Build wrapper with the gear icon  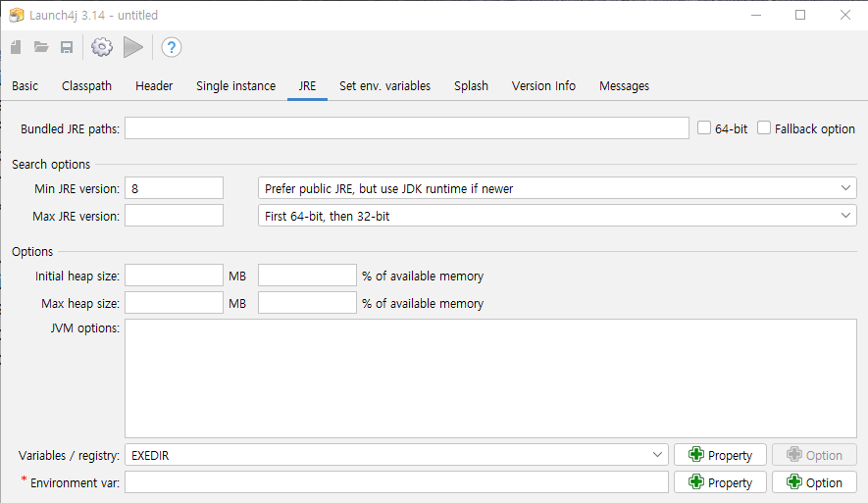point(102,47)
